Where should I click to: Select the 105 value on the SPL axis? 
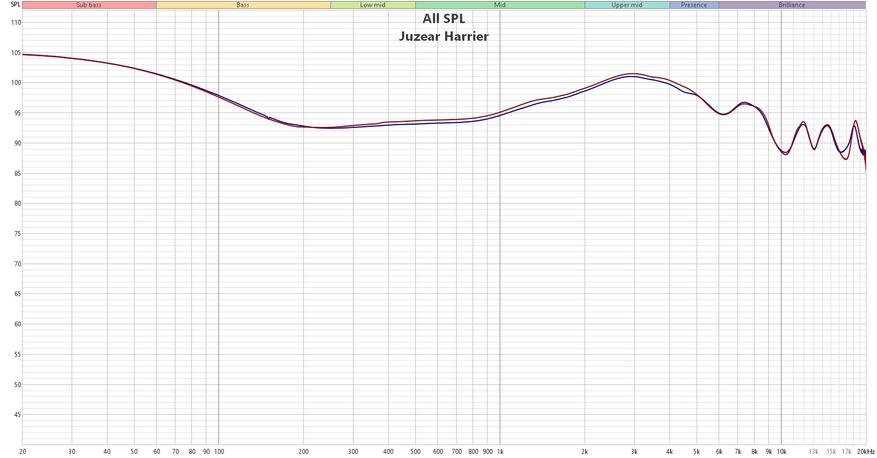pos(15,53)
